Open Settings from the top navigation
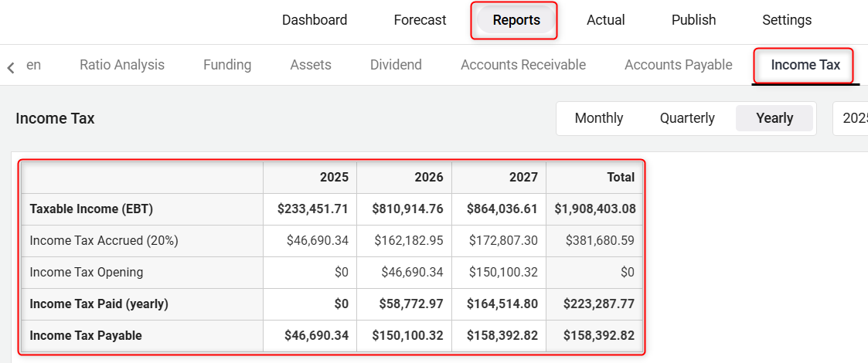868x363 pixels. point(787,21)
